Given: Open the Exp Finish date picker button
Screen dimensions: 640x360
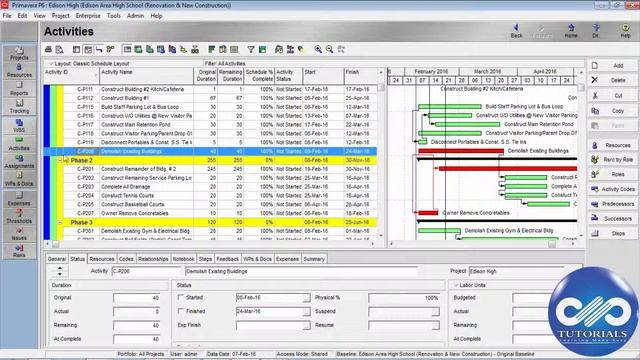Looking at the screenshot, I should click(306, 326).
